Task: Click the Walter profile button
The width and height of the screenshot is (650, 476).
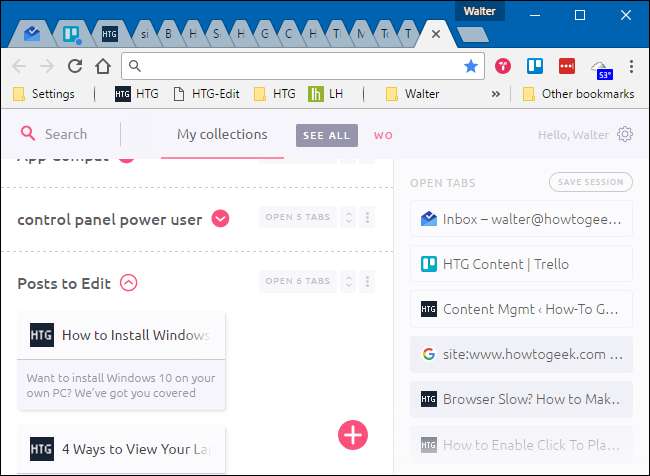Action: [x=480, y=11]
